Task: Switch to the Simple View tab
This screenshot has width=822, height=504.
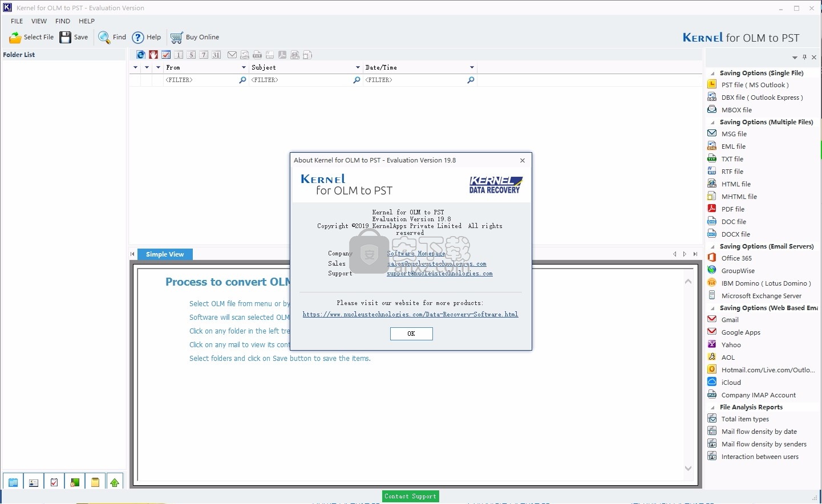Action: 165,254
